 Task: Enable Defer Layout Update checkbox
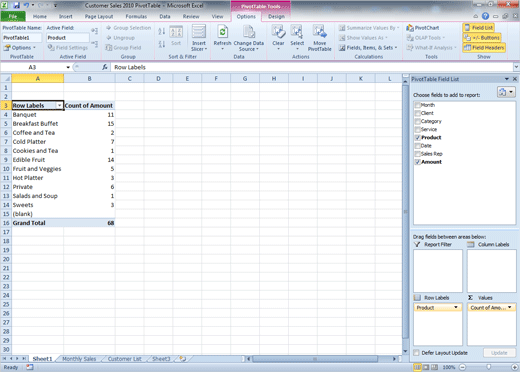point(416,353)
